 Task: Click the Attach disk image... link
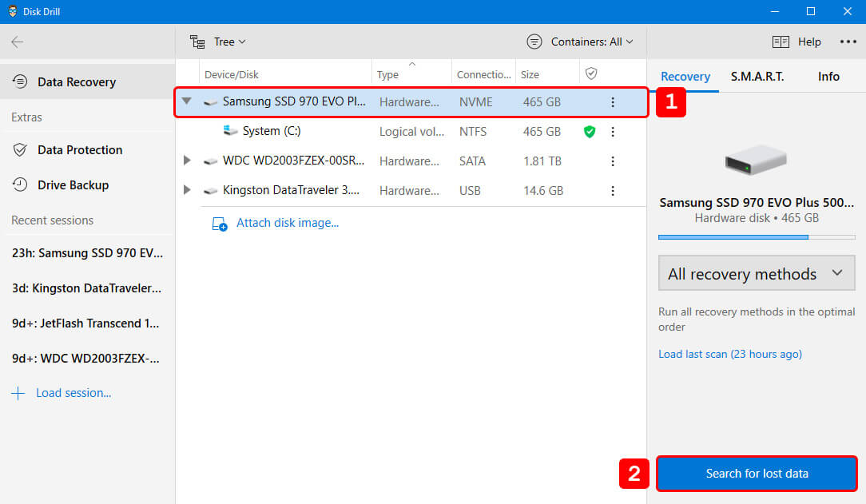pyautogui.click(x=287, y=223)
